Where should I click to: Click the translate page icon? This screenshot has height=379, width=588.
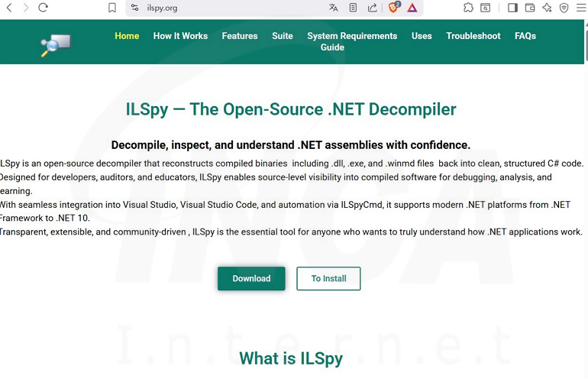pos(334,8)
